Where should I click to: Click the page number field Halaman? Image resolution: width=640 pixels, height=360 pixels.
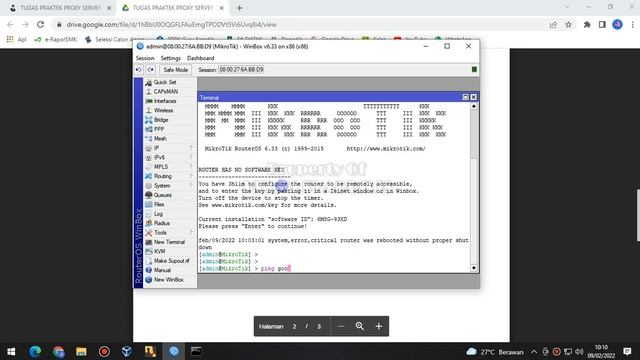(294, 326)
